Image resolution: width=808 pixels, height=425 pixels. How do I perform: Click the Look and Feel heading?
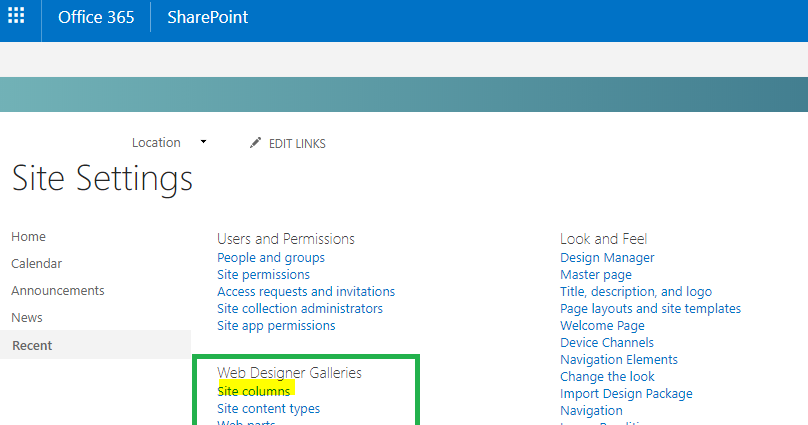tap(603, 239)
